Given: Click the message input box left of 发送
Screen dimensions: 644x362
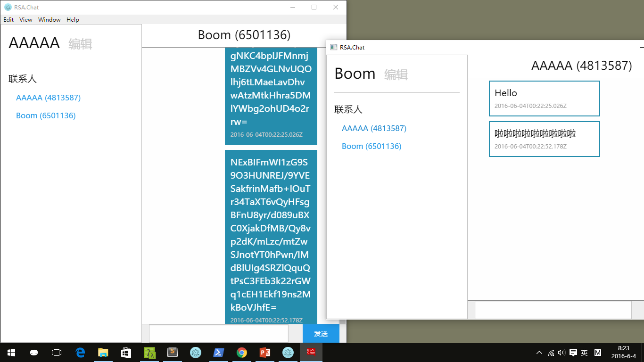Looking at the screenshot, I should (x=218, y=333).
